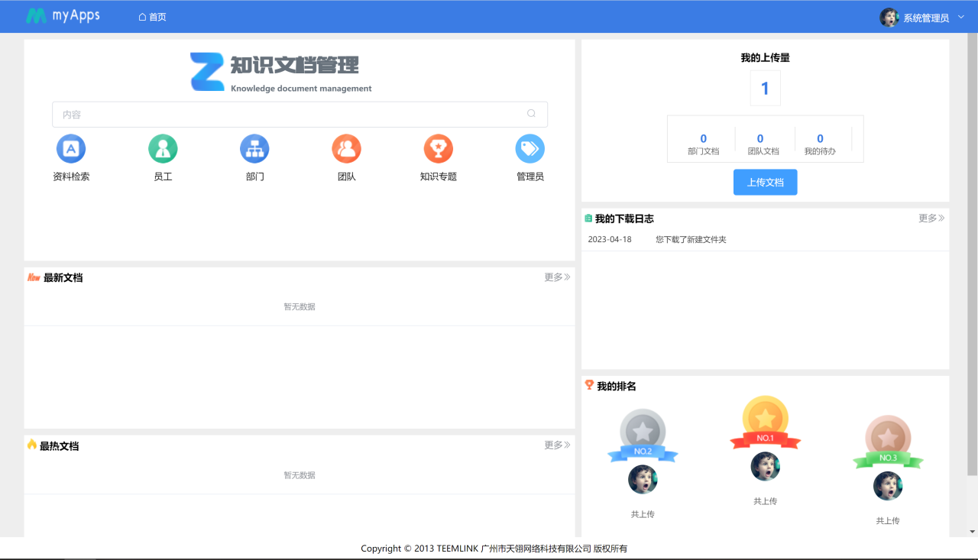Click the 我的上传量 count showing 1
Screen dimensions: 978x560
765,87
